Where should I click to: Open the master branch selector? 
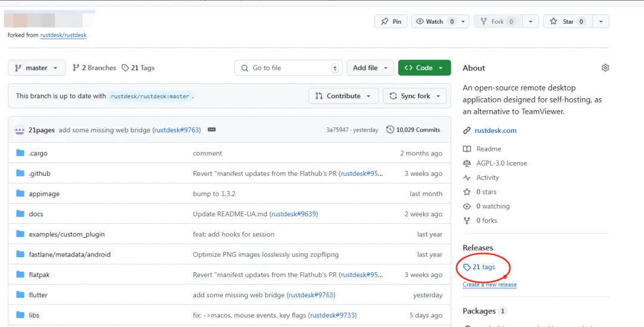pos(36,68)
